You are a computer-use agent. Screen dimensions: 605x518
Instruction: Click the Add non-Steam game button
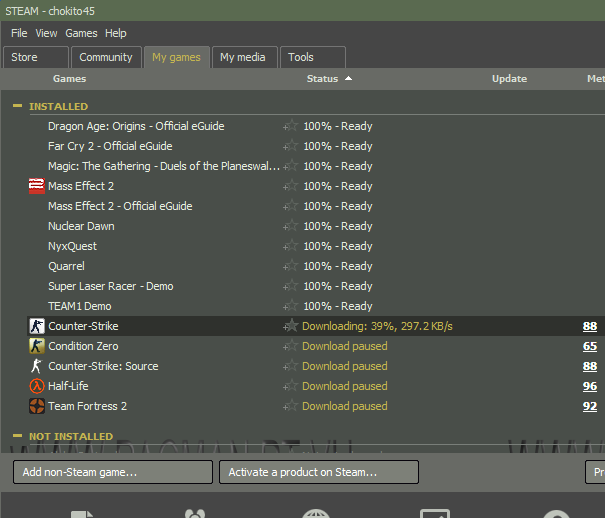tap(113, 472)
